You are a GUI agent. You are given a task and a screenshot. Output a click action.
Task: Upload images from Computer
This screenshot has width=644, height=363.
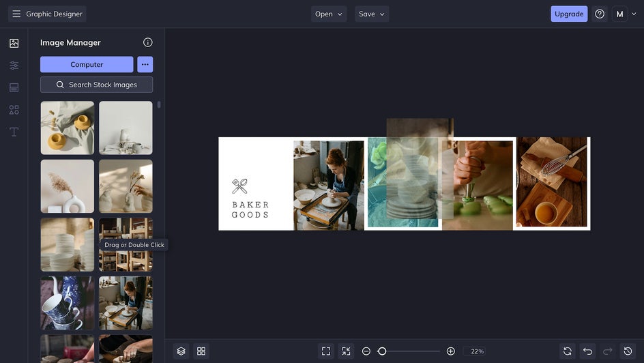point(87,64)
